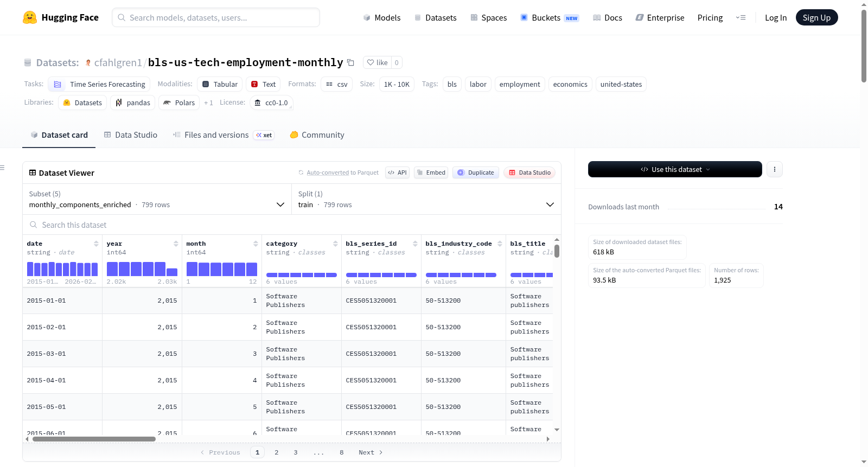The height and width of the screenshot is (467, 868).
Task: Follow the Auto-converted link
Action: 328,172
